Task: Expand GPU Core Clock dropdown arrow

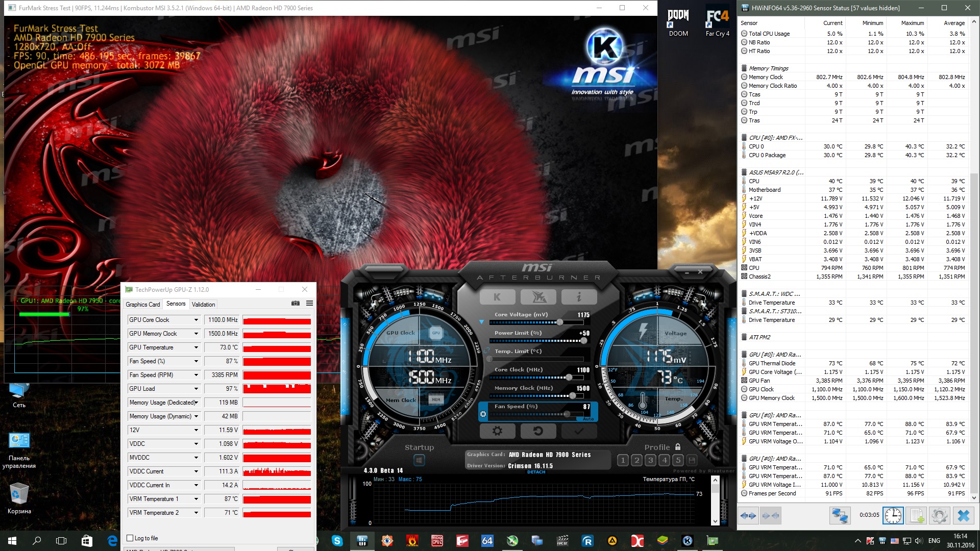Action: (x=196, y=320)
